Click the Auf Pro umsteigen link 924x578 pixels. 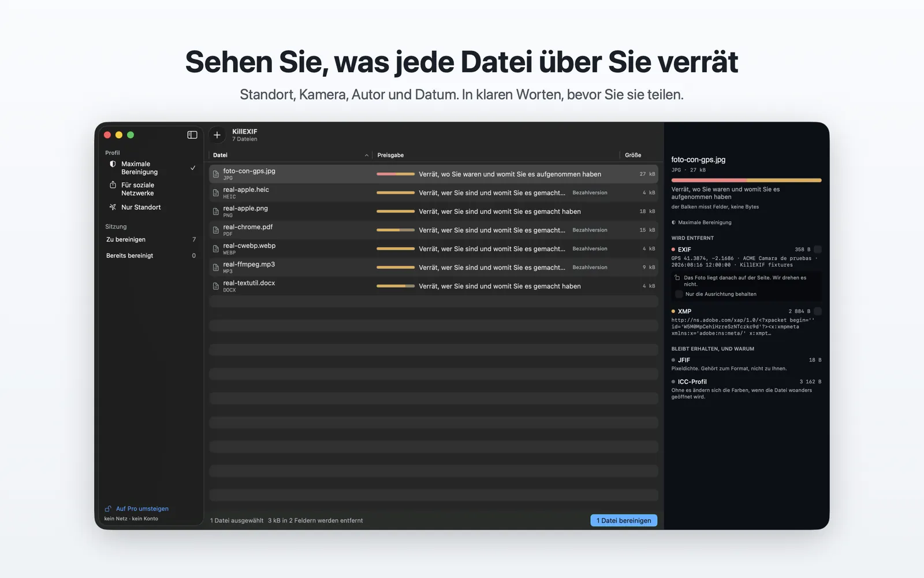pyautogui.click(x=142, y=509)
